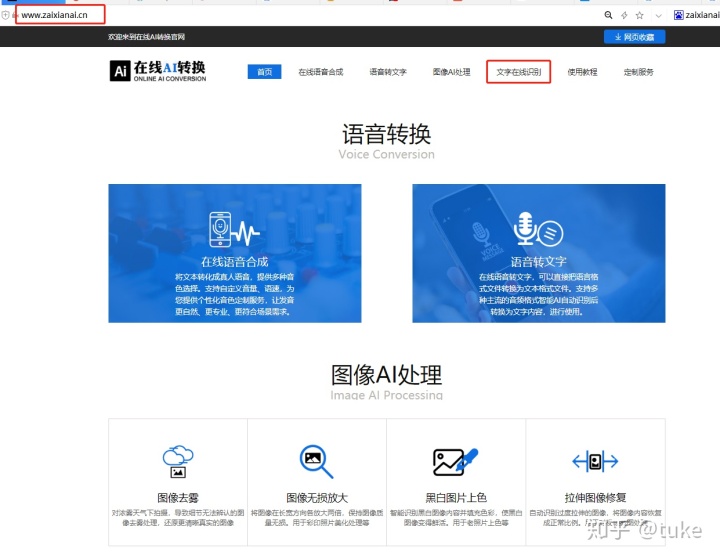720x559 pixels.
Task: Click the shield security icon beside URL
Action: coord(6,15)
